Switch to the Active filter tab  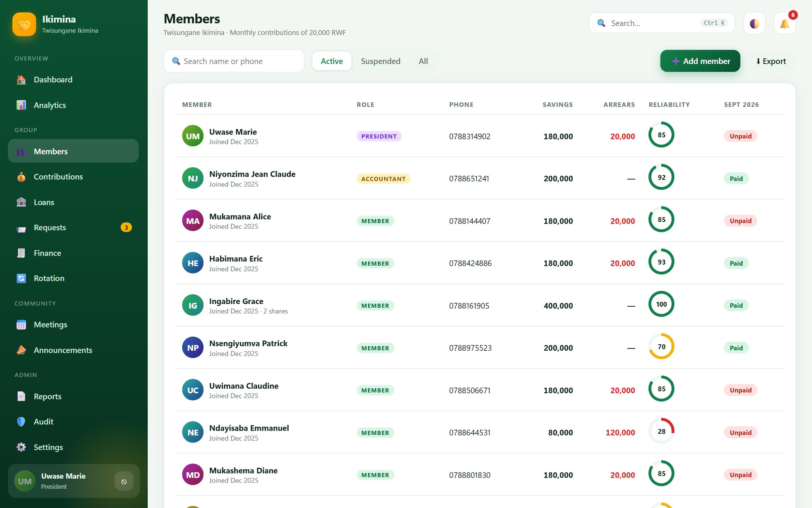332,61
